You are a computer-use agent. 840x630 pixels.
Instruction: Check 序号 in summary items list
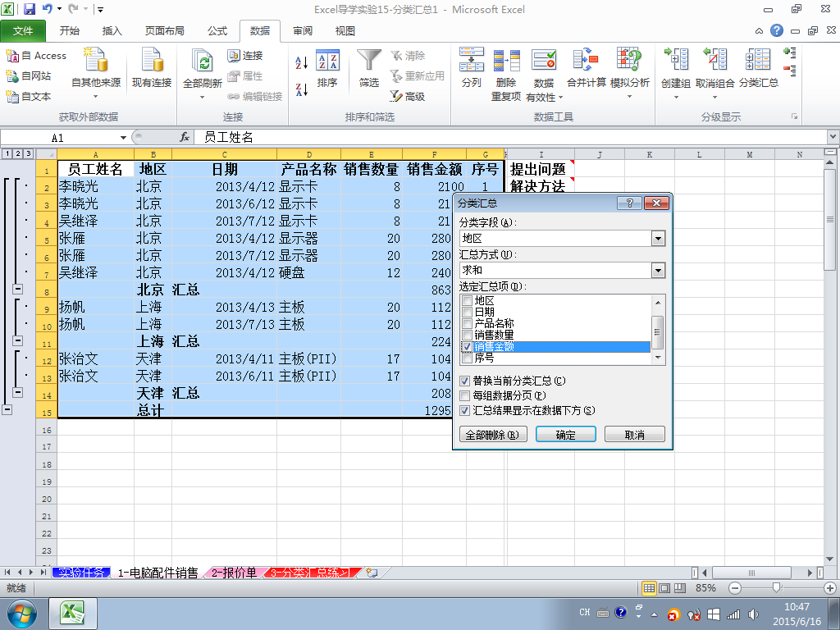pos(467,358)
